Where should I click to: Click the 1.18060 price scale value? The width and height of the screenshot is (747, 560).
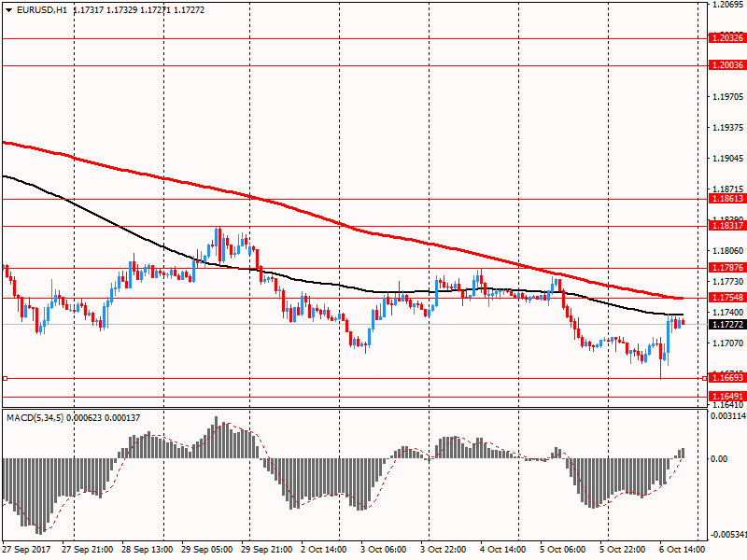tap(727, 250)
